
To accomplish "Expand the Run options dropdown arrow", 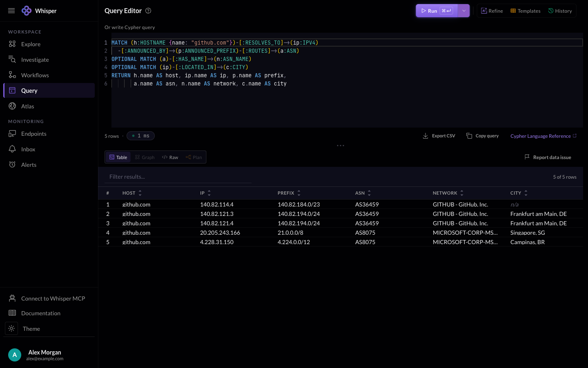I will click(x=464, y=11).
